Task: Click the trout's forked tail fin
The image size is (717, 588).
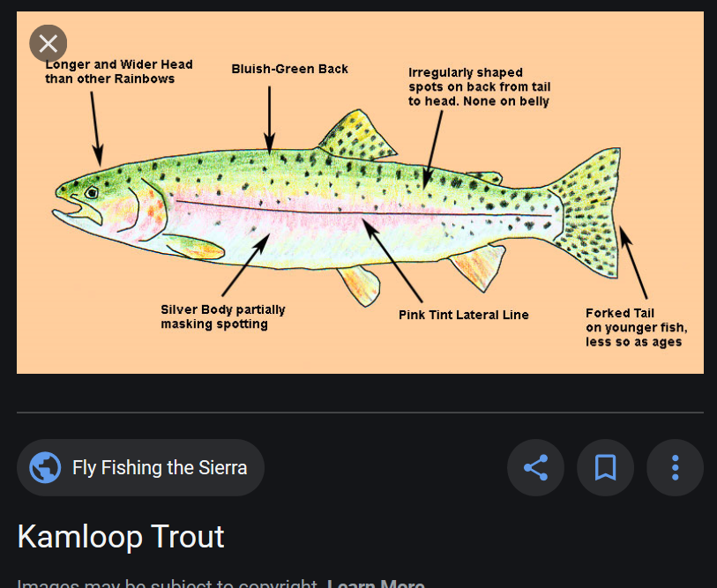Action: (587, 212)
